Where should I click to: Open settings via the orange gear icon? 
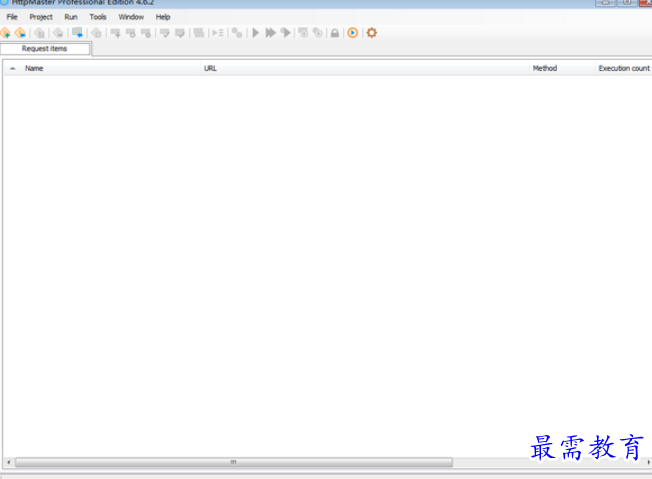pyautogui.click(x=372, y=33)
